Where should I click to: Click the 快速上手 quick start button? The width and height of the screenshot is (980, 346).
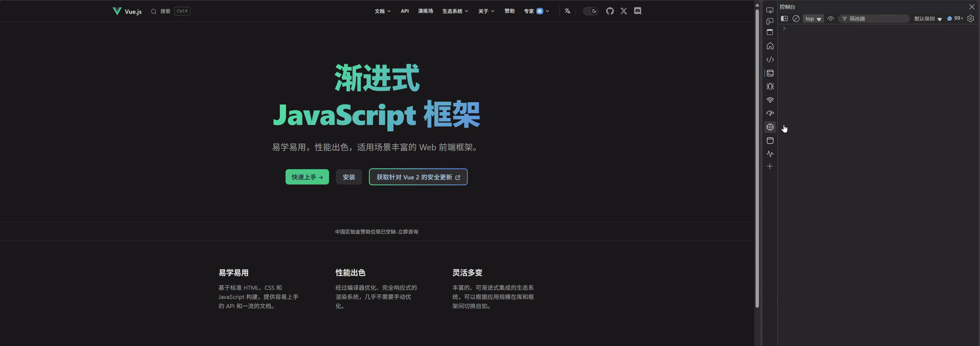tap(307, 177)
